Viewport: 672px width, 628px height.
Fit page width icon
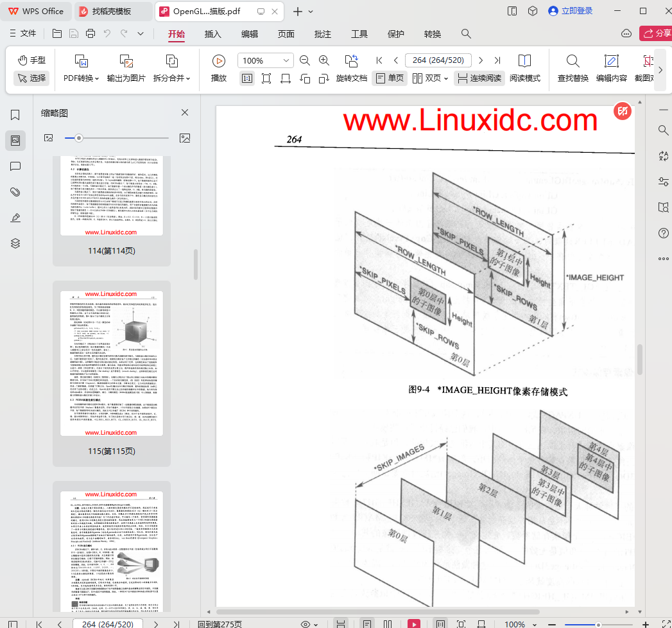pos(286,78)
